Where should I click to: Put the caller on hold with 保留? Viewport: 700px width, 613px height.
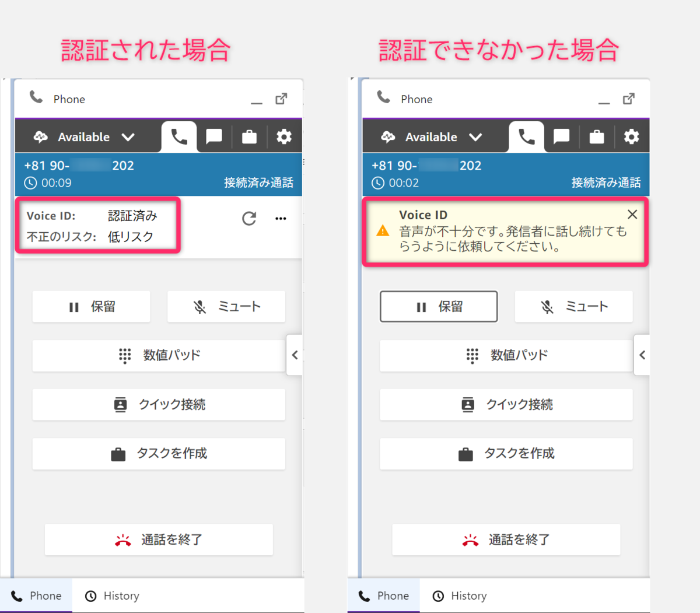pyautogui.click(x=91, y=306)
